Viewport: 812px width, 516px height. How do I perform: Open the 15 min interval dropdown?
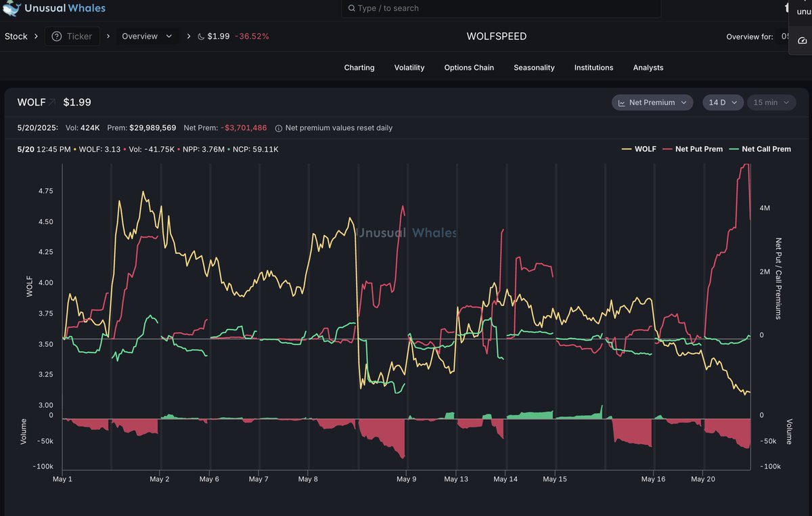pos(771,102)
